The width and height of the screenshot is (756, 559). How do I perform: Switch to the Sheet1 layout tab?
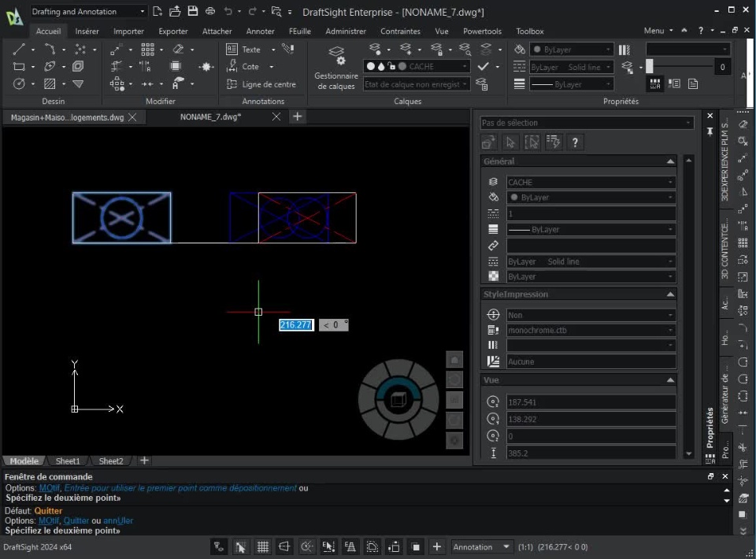[68, 461]
